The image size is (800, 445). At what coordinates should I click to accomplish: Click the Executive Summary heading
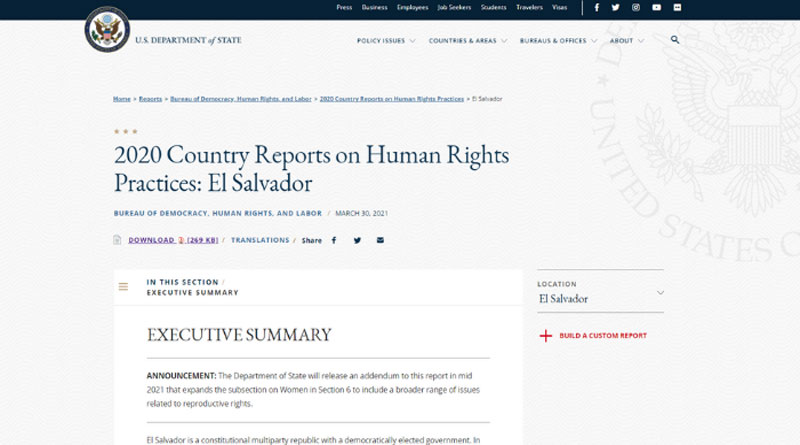click(239, 335)
